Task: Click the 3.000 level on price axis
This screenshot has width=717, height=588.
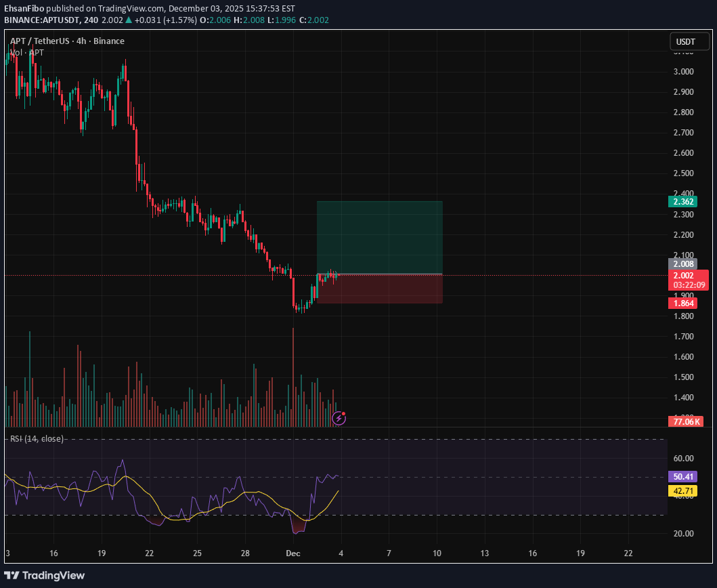Action: [685, 72]
